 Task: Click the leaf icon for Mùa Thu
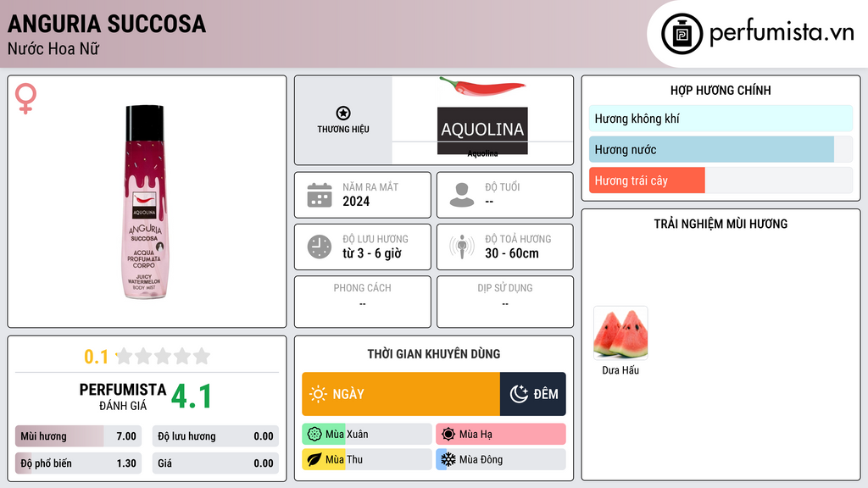[313, 459]
